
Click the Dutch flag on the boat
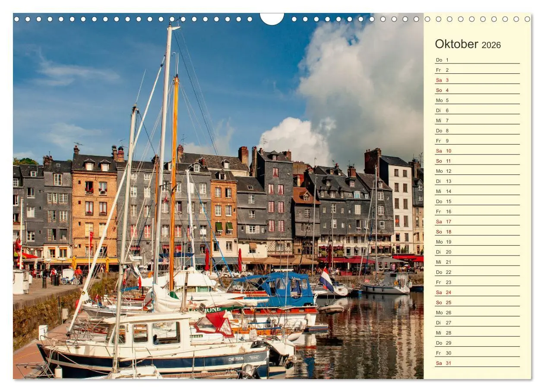tap(326, 280)
